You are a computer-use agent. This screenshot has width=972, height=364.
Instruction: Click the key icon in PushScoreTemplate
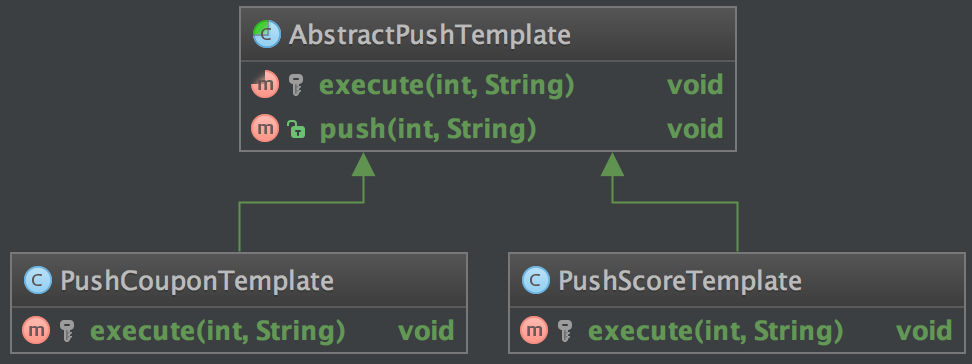point(565,331)
